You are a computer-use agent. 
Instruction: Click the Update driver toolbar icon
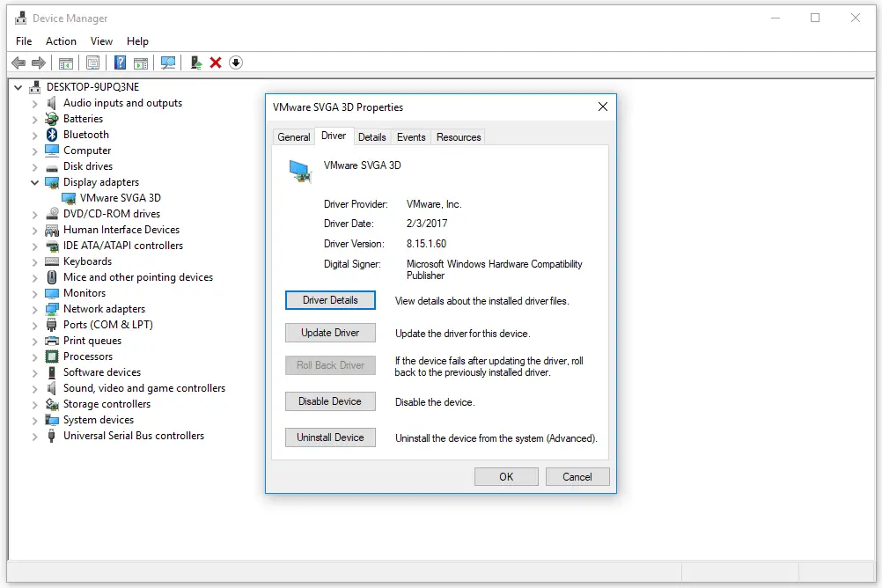coord(195,62)
